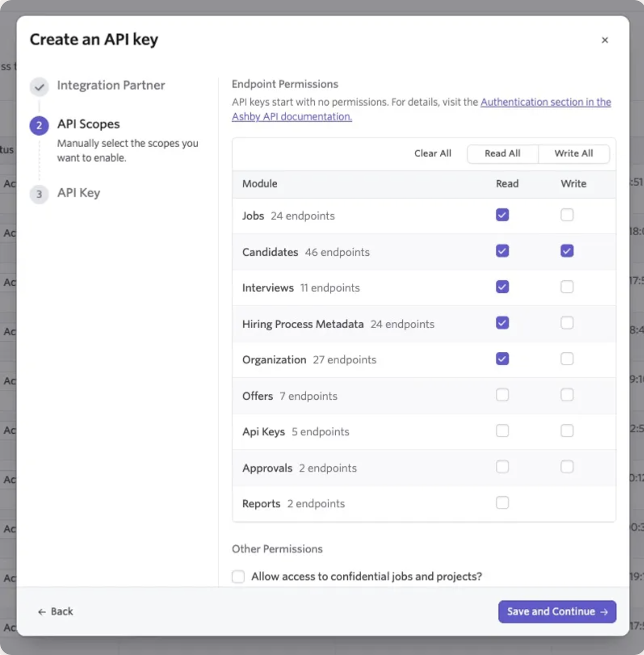Click Save and Continue
This screenshot has width=644, height=655.
point(557,611)
